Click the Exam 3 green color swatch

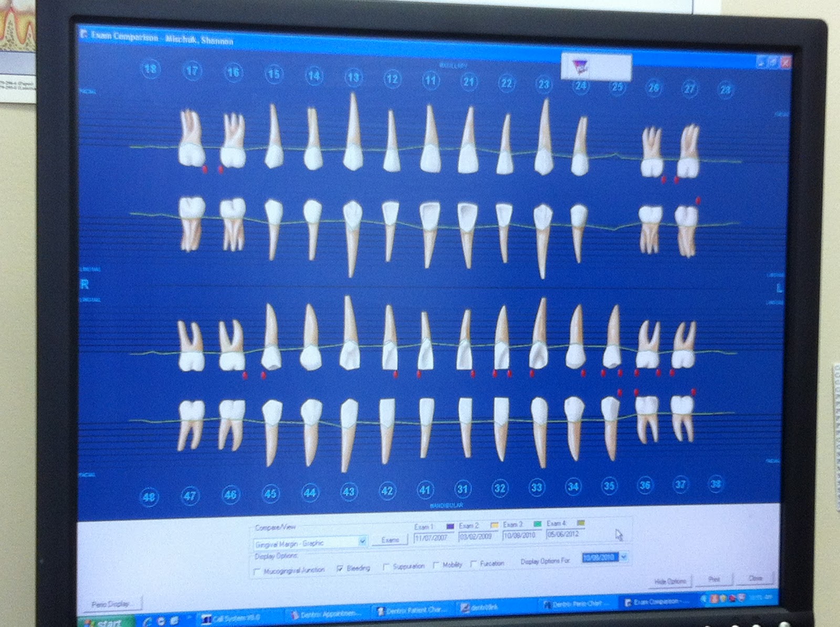pos(537,524)
